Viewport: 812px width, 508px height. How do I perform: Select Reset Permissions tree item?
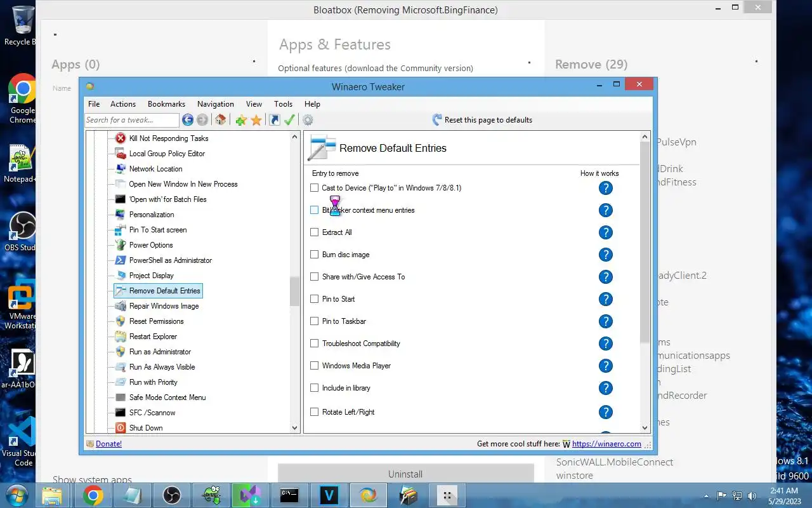click(x=156, y=321)
